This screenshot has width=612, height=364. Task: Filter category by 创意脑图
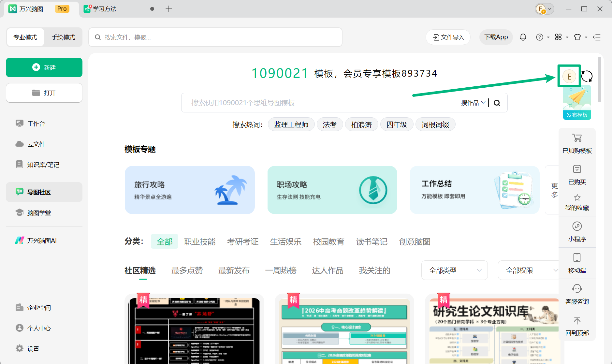pyautogui.click(x=415, y=241)
